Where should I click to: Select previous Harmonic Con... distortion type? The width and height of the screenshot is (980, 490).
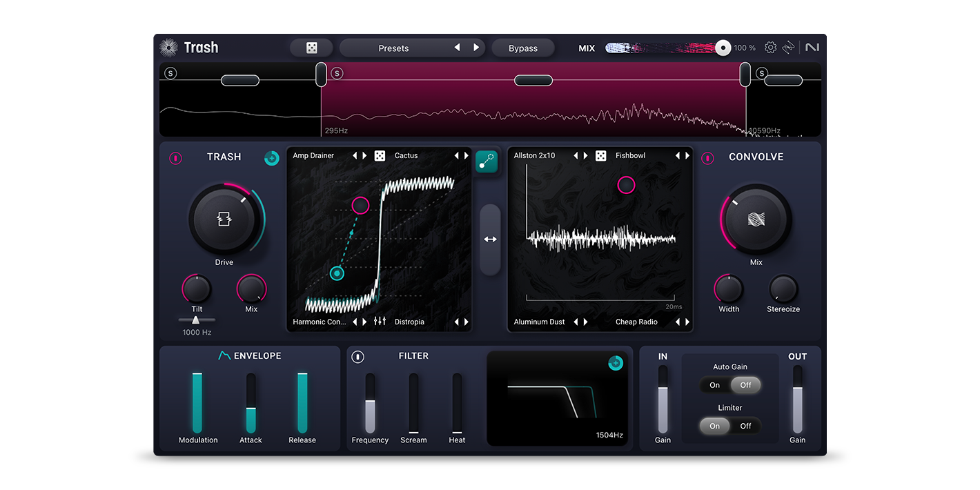tap(355, 322)
